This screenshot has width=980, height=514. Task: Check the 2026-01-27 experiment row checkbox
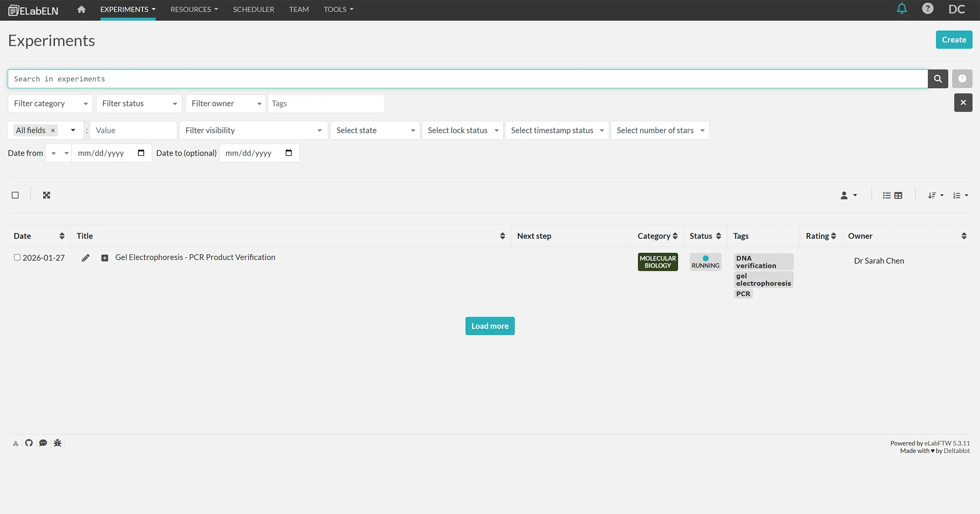(17, 257)
